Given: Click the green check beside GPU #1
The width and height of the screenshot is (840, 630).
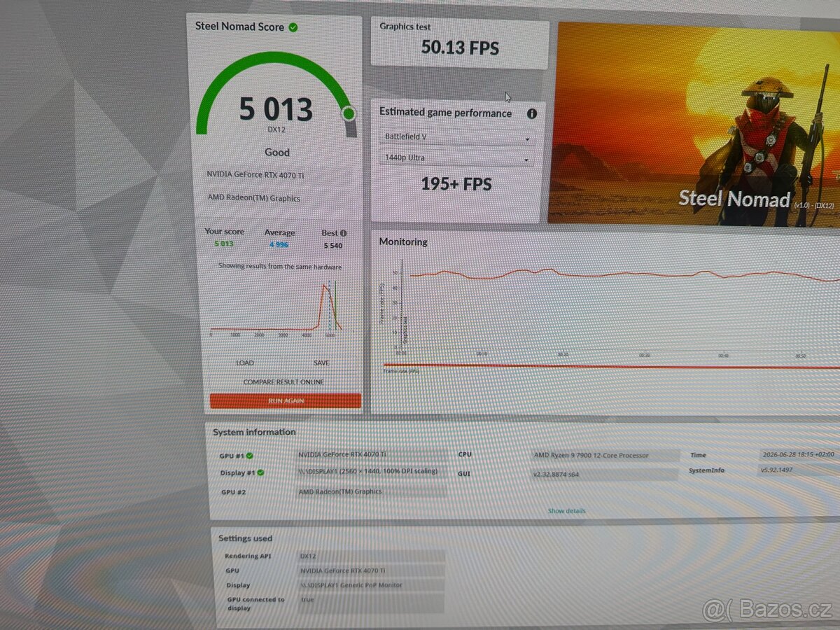Looking at the screenshot, I should [250, 456].
